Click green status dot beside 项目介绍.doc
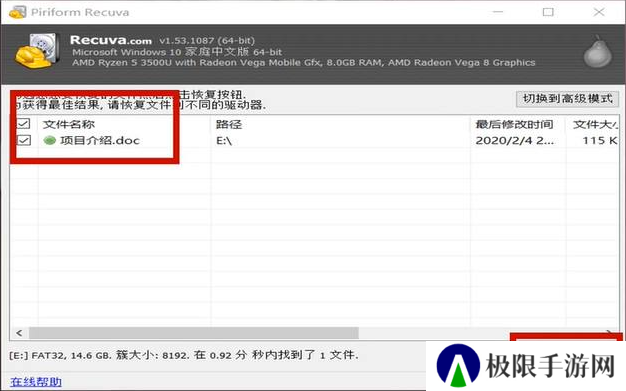626x391 pixels. (50, 140)
